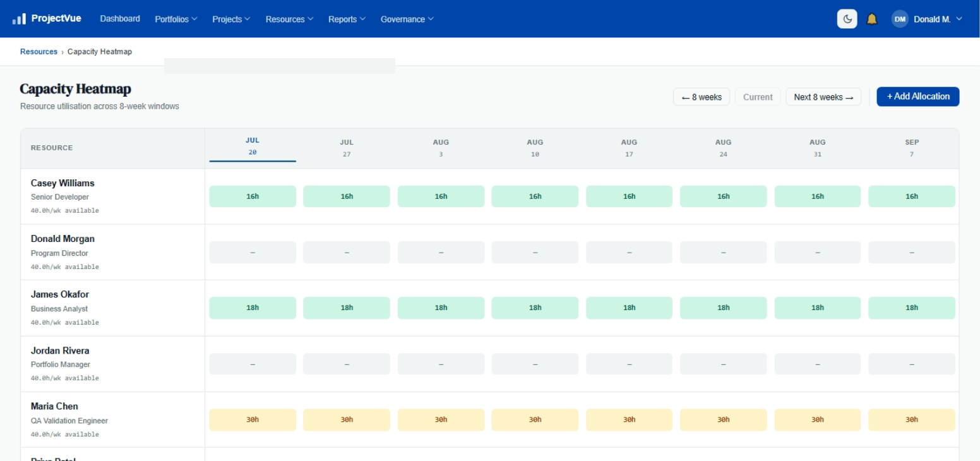Click James Okafor 18h cell for Aug 24
980x461 pixels.
pyautogui.click(x=723, y=308)
